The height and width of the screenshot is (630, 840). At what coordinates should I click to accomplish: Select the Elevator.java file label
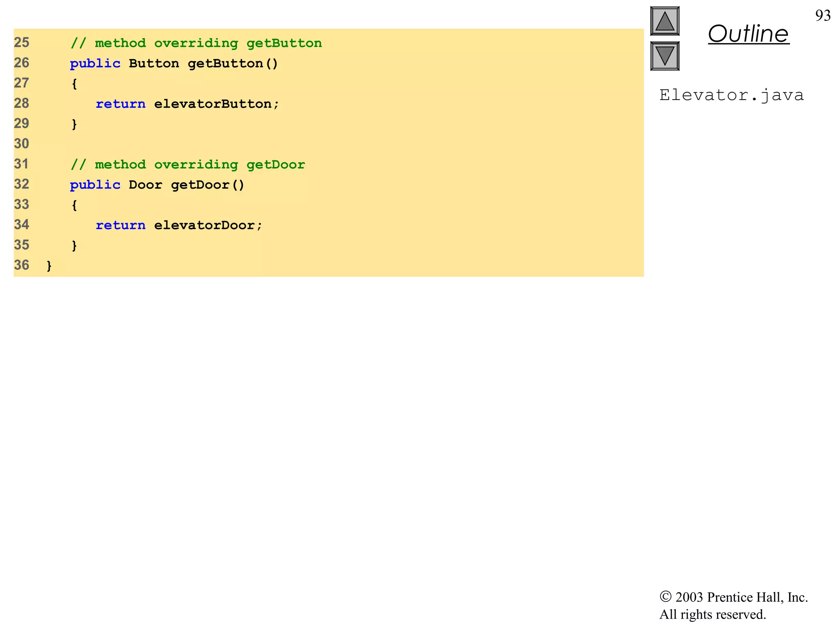click(731, 95)
